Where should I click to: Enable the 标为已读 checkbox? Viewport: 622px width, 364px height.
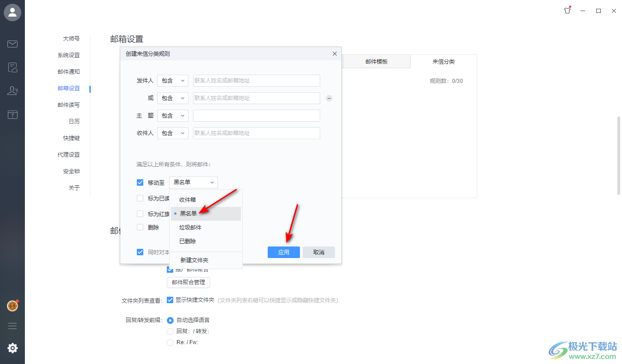pyautogui.click(x=140, y=198)
